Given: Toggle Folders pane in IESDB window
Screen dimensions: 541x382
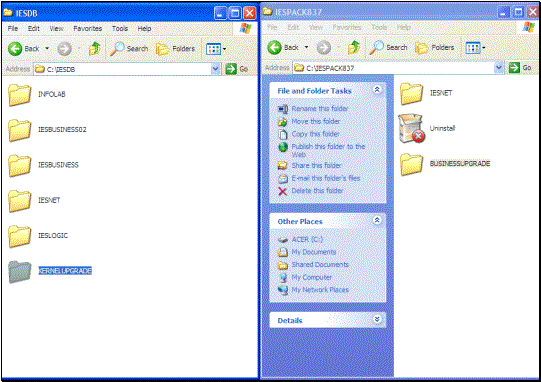Looking at the screenshot, I should (175, 49).
